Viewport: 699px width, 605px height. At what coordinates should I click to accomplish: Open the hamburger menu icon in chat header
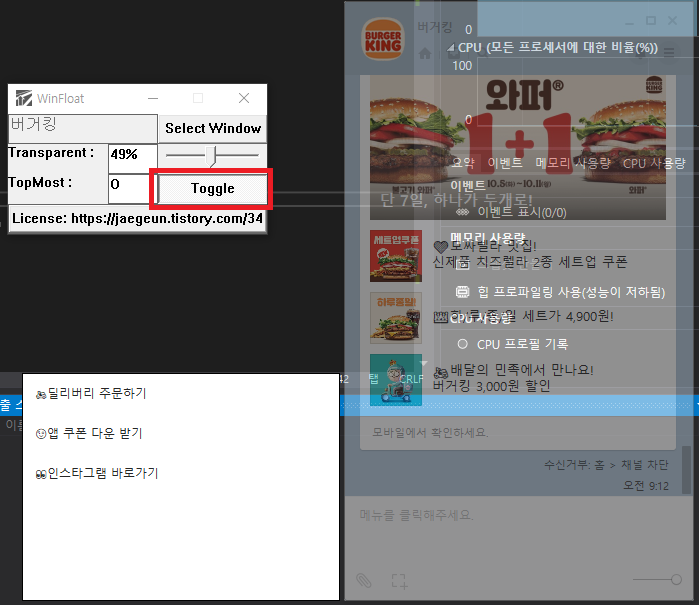click(669, 53)
